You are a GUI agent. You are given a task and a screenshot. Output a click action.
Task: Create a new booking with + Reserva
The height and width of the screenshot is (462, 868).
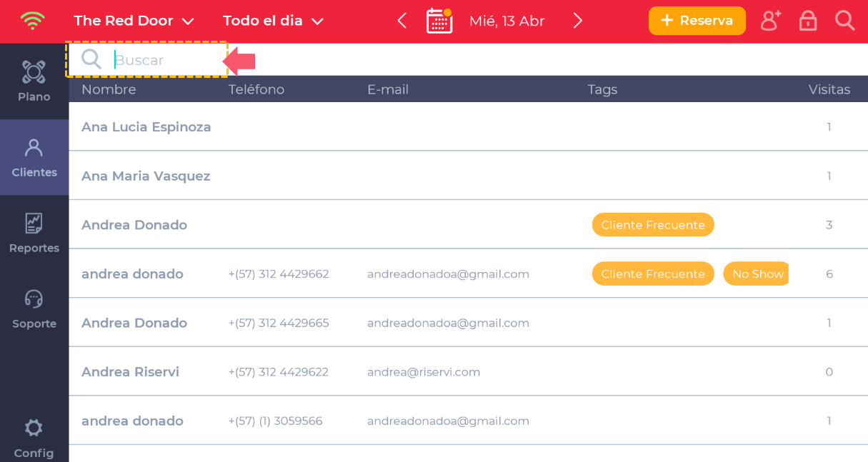[x=697, y=21]
